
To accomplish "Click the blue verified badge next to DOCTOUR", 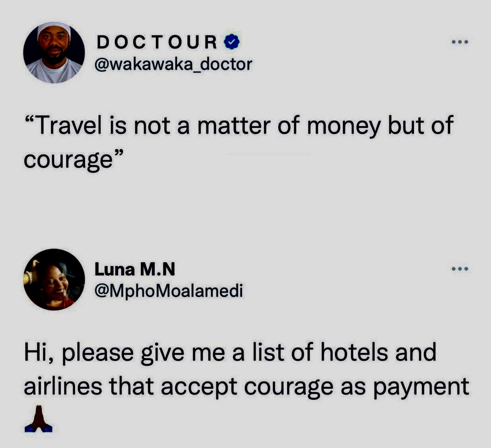I will (232, 42).
